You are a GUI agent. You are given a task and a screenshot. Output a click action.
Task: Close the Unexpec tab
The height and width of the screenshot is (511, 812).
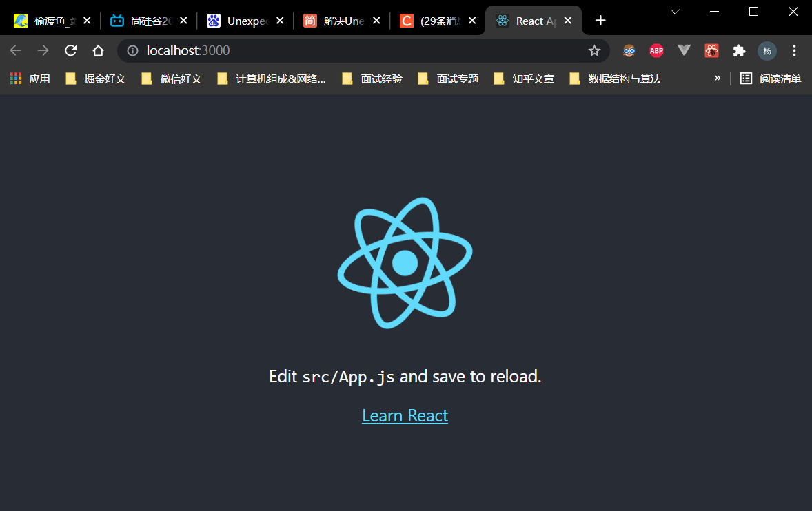(x=280, y=21)
